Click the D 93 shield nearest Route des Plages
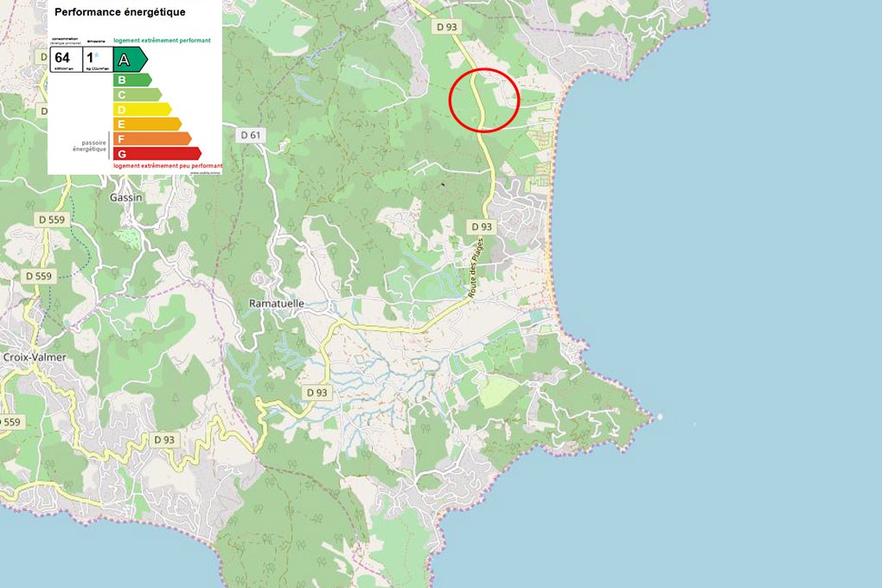This screenshot has width=882, height=588. tap(481, 227)
